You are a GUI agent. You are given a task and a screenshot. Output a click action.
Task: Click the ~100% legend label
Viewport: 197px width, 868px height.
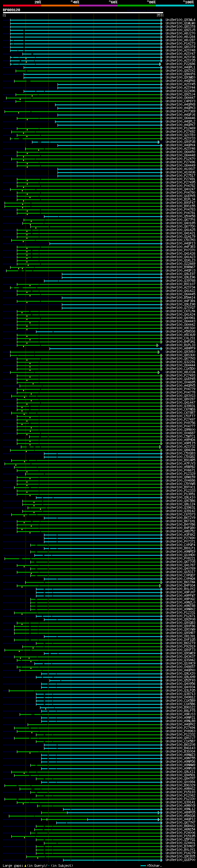pos(189,2)
